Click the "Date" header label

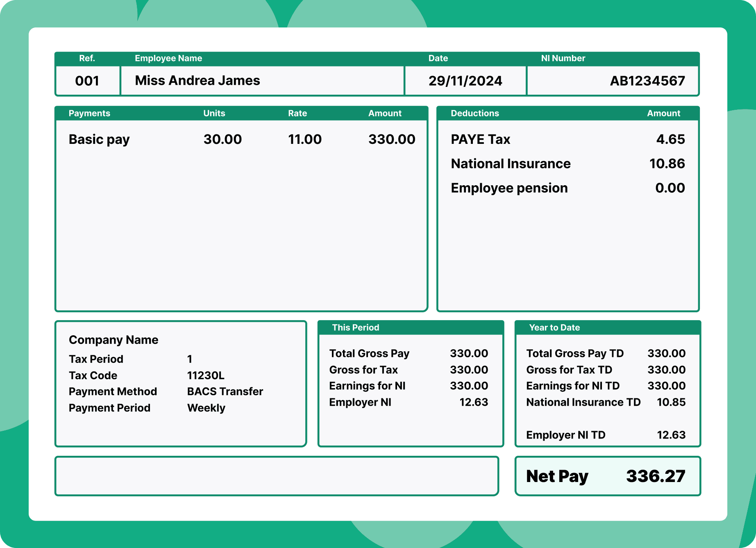pos(438,58)
